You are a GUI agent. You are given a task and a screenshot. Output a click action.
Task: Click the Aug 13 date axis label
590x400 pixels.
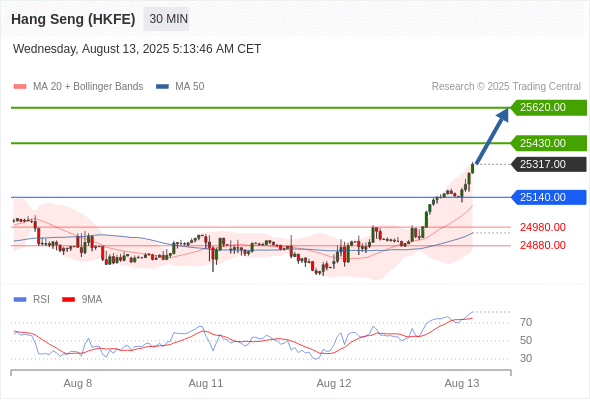point(462,383)
